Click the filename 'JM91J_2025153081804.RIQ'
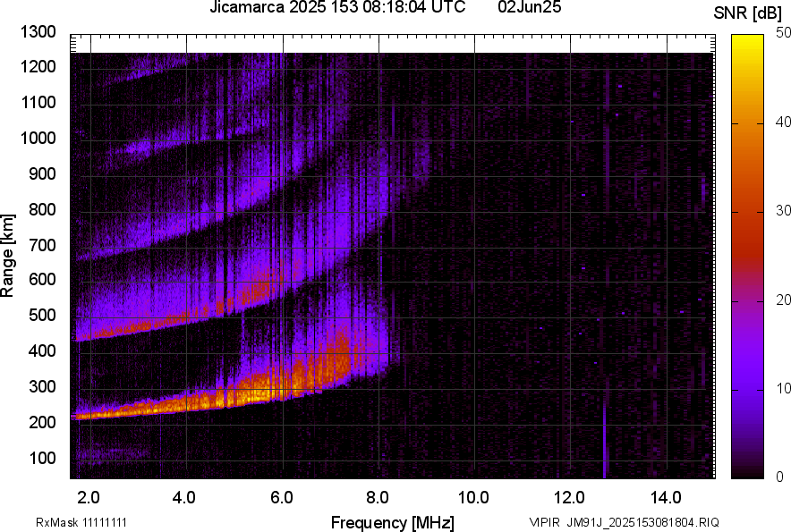791x532 pixels. pyautogui.click(x=642, y=523)
